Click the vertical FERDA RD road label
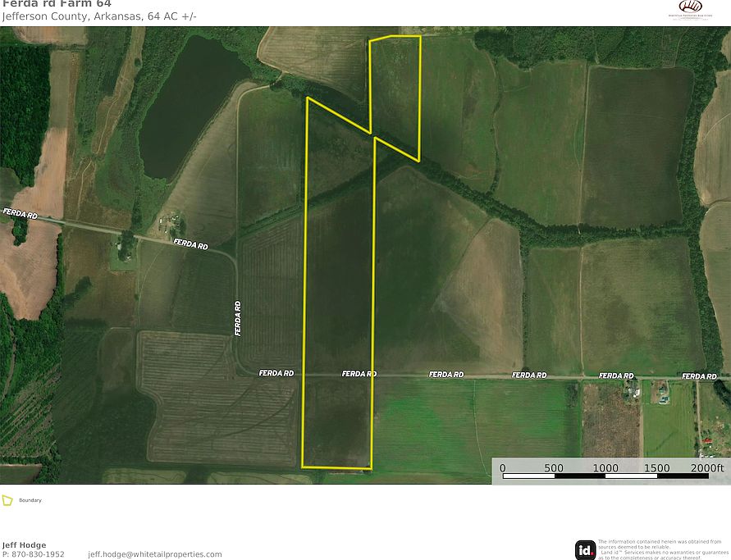The height and width of the screenshot is (560, 731). point(238,319)
